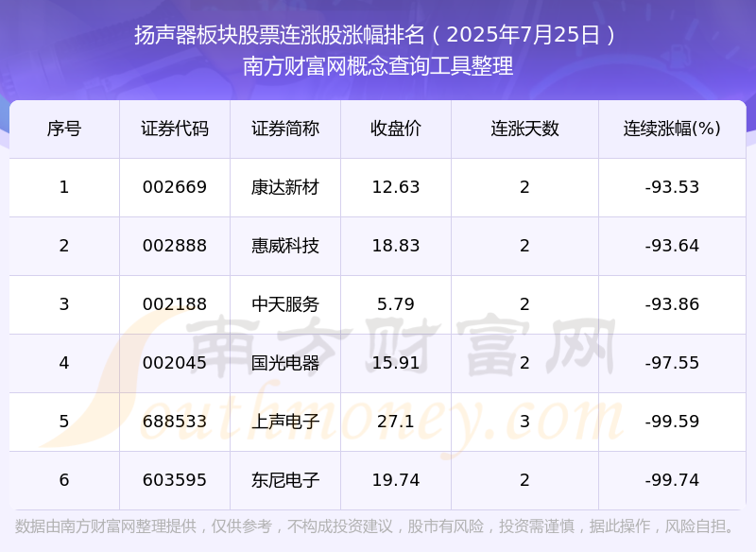Select stock code 002045
Screen dimensions: 756x552
tap(175, 363)
